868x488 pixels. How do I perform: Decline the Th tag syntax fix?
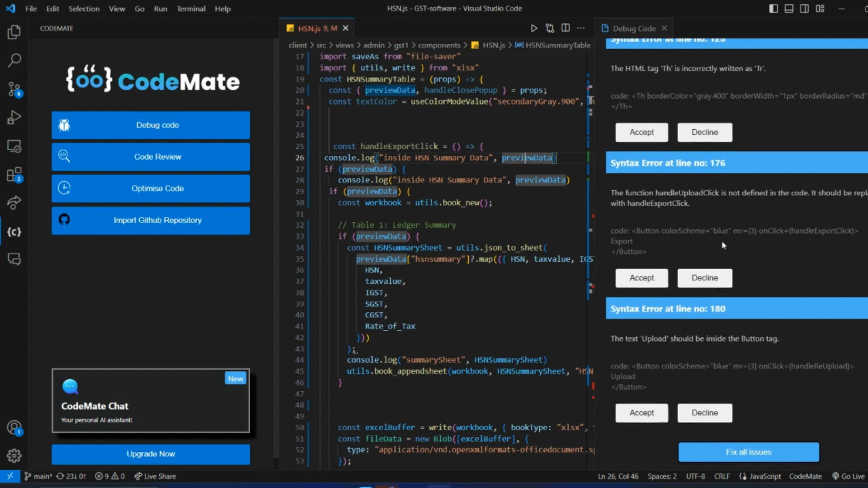click(x=705, y=132)
